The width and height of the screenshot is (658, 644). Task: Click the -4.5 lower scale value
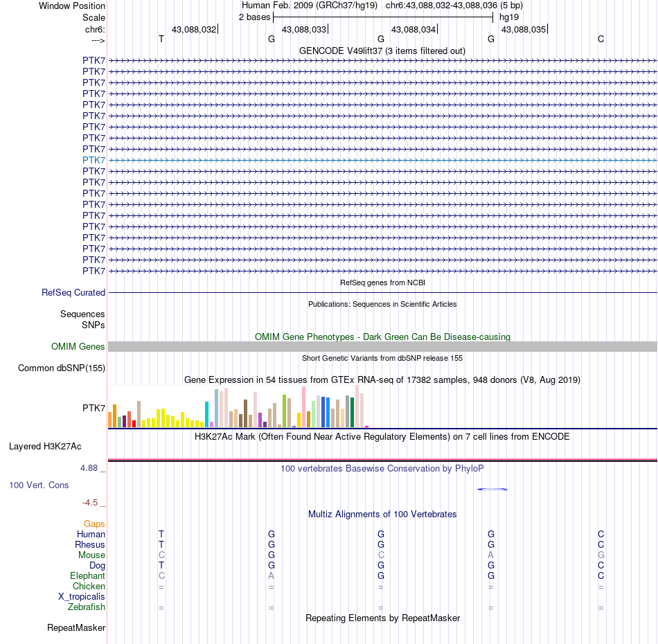90,503
